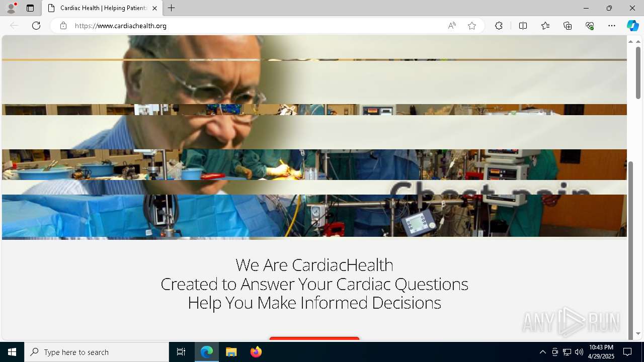Viewport: 644px width, 362px height.
Task: Click the outer vertical scrollbar thumb
Action: pyautogui.click(x=638, y=73)
